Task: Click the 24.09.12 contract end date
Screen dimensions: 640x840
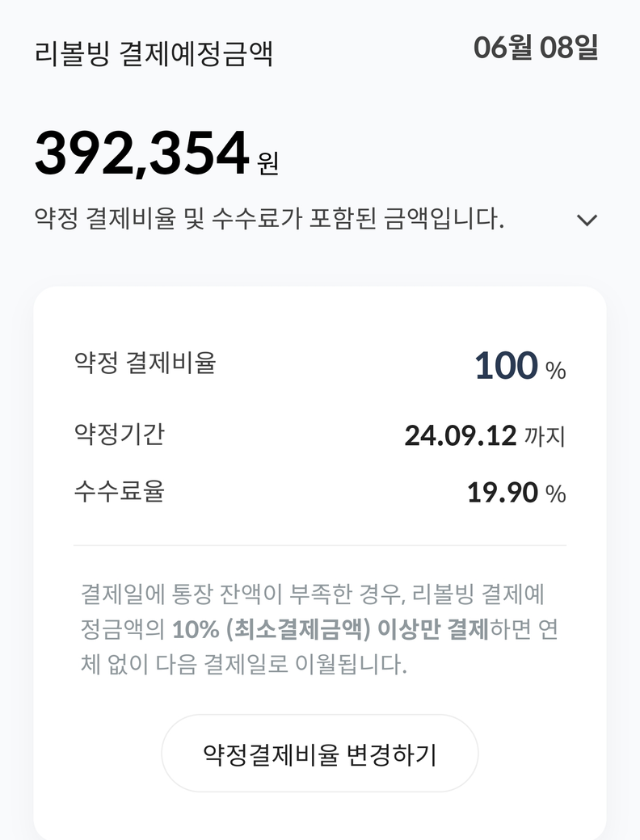Action: point(460,436)
